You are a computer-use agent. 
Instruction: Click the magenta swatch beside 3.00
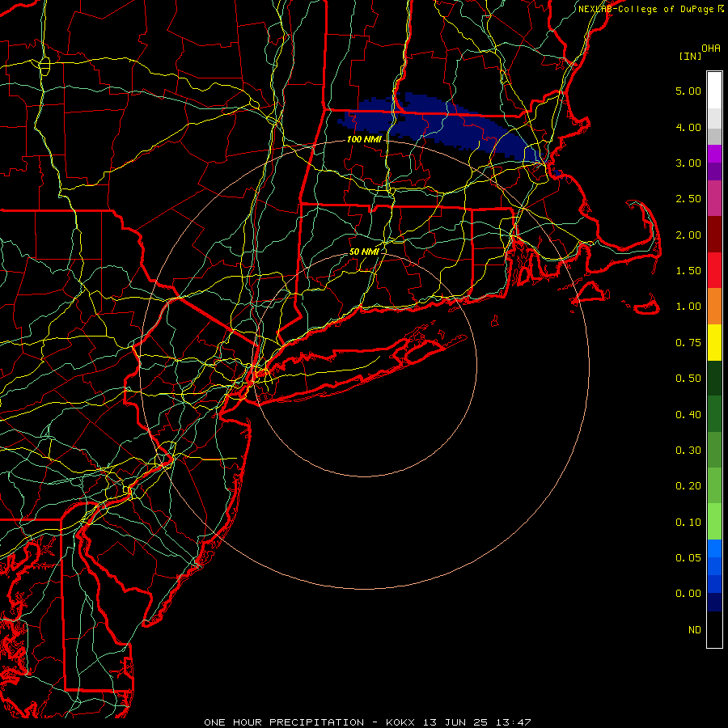point(714,154)
